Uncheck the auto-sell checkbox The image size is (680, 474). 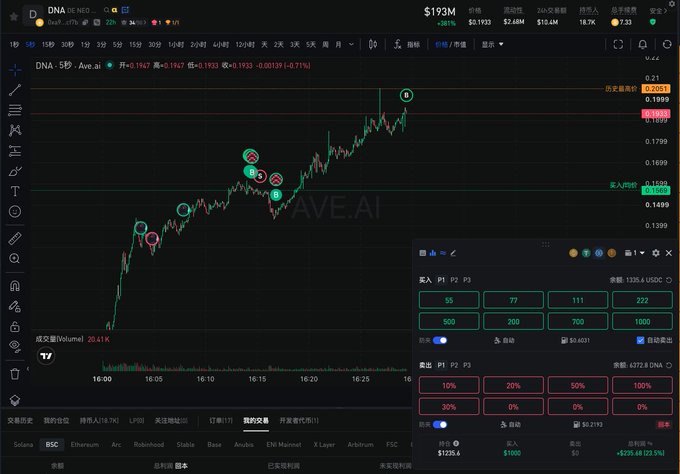[640, 340]
